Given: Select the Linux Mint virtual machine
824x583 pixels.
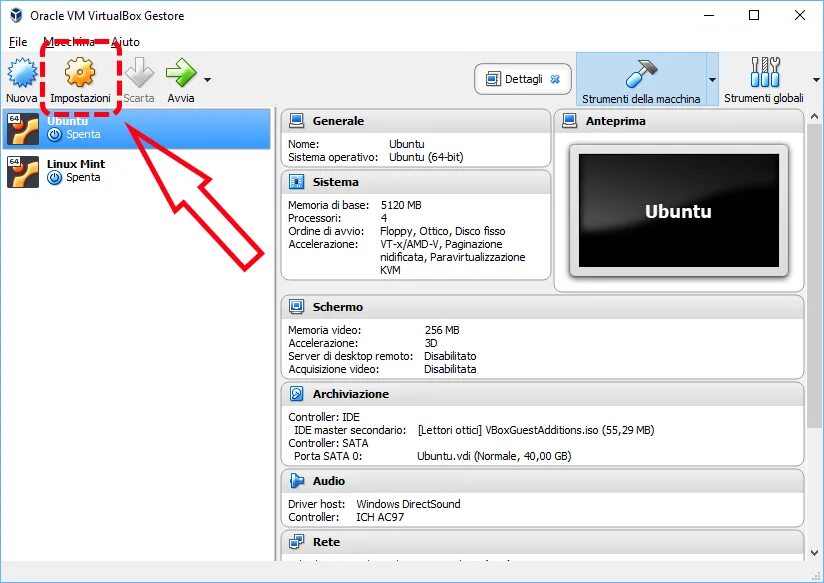Looking at the screenshot, I should pyautogui.click(x=136, y=171).
